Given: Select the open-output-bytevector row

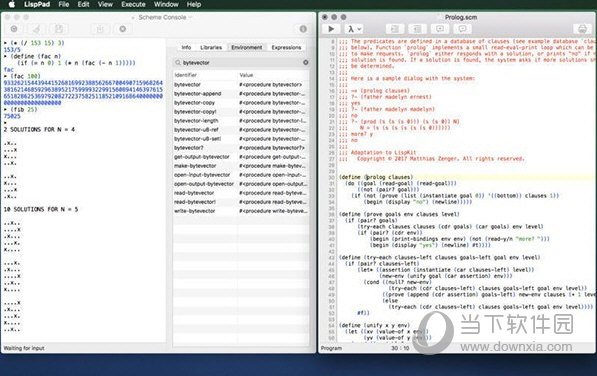Looking at the screenshot, I should [x=241, y=184].
